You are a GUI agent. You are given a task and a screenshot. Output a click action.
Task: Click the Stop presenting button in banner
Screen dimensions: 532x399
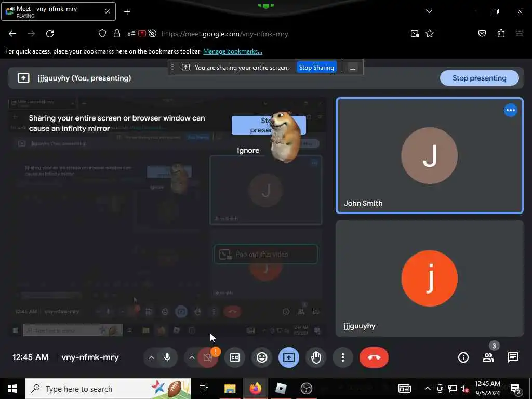479,78
